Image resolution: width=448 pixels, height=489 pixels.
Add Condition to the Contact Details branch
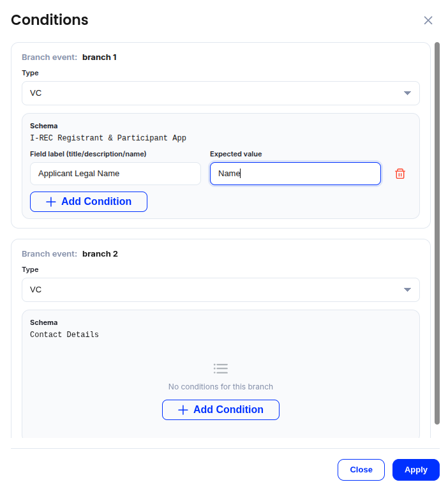coord(221,410)
